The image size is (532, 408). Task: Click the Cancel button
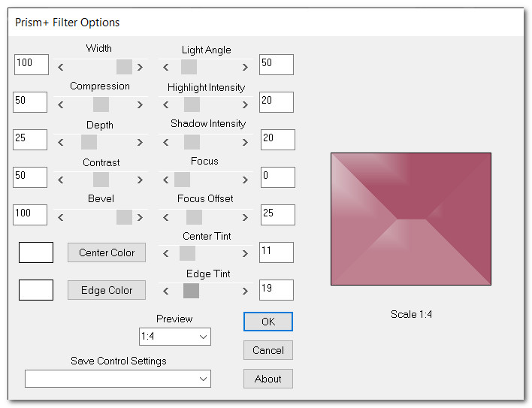point(268,350)
